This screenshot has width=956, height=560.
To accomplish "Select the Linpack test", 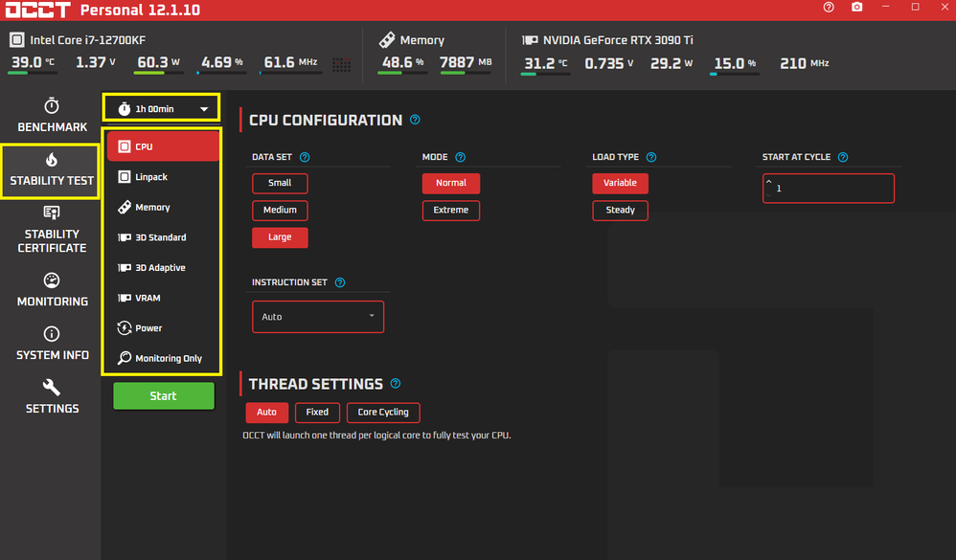I will pos(162,177).
